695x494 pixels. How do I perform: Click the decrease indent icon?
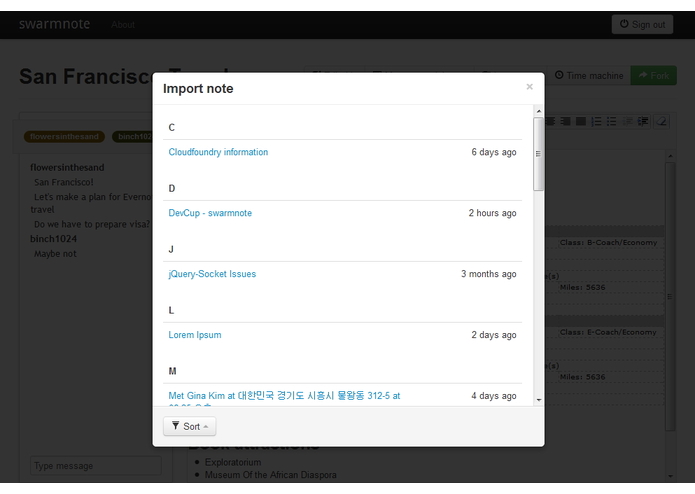pyautogui.click(x=627, y=121)
